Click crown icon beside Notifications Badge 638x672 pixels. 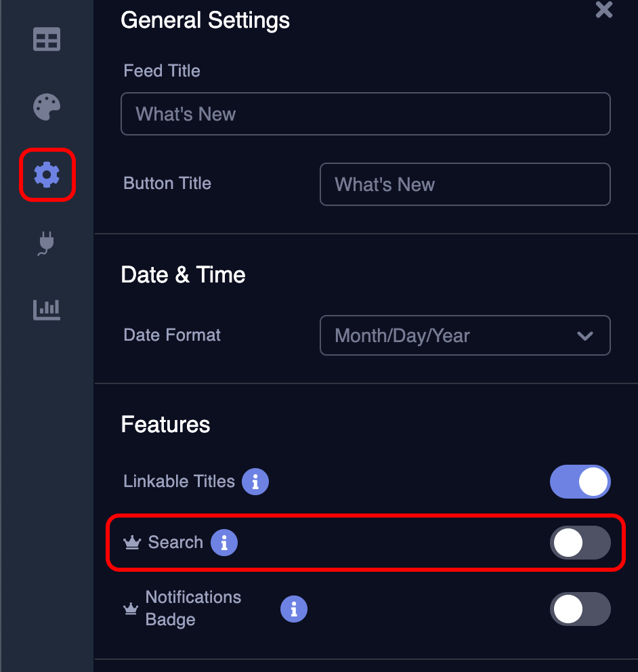[x=131, y=608]
